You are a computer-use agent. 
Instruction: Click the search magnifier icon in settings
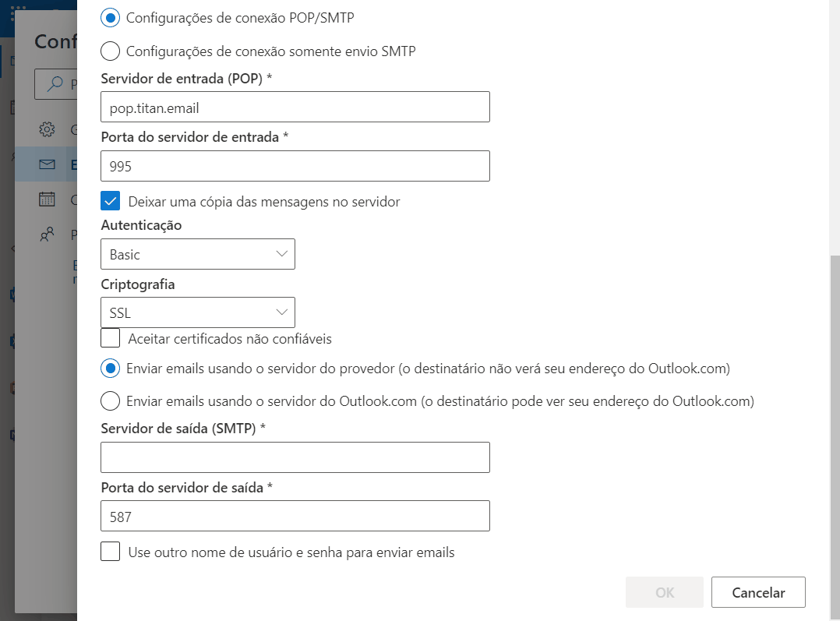(x=55, y=83)
